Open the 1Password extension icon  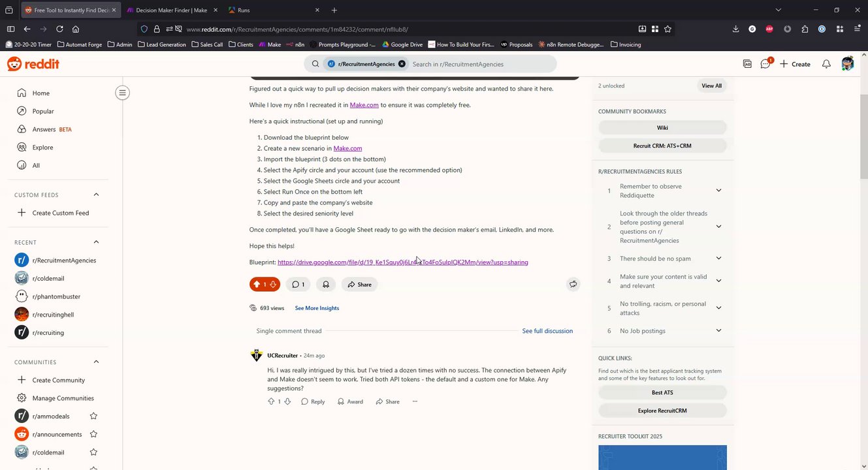[822, 29]
